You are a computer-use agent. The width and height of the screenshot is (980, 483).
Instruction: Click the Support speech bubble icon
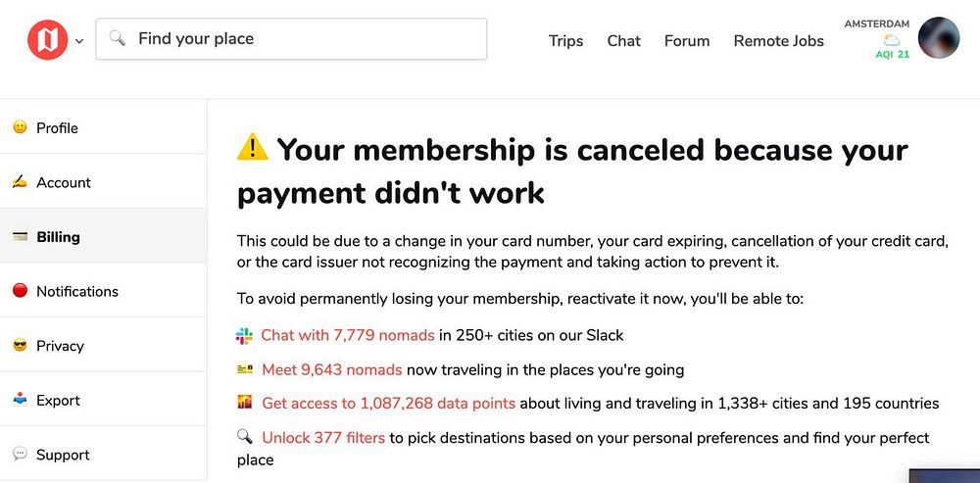tap(20, 455)
